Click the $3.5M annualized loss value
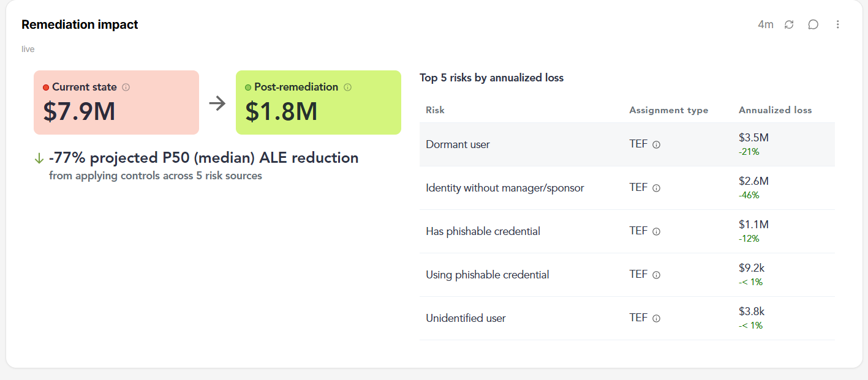The height and width of the screenshot is (380, 868). (753, 138)
